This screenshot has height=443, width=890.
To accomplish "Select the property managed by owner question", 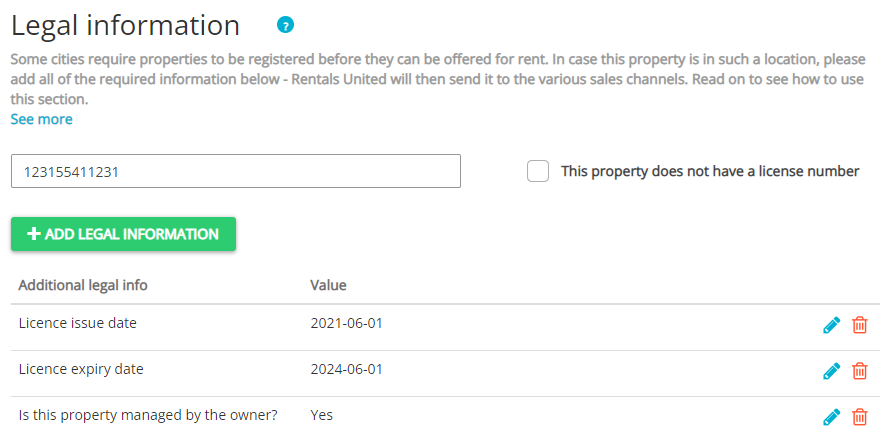I will (148, 415).
